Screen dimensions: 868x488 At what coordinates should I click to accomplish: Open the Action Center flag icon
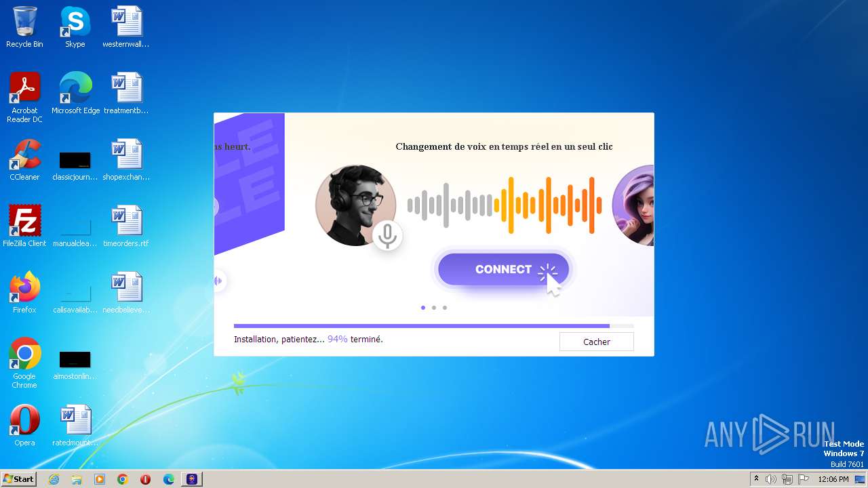[803, 479]
